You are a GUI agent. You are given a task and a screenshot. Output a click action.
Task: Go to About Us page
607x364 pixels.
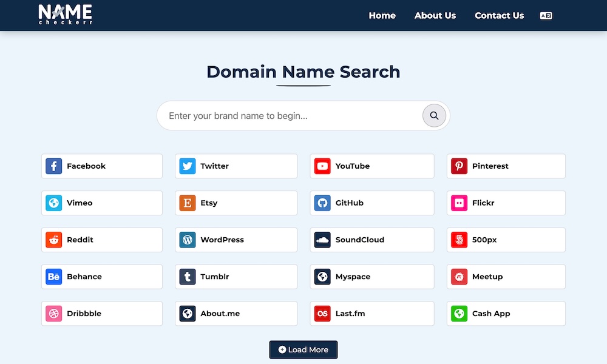pyautogui.click(x=435, y=16)
